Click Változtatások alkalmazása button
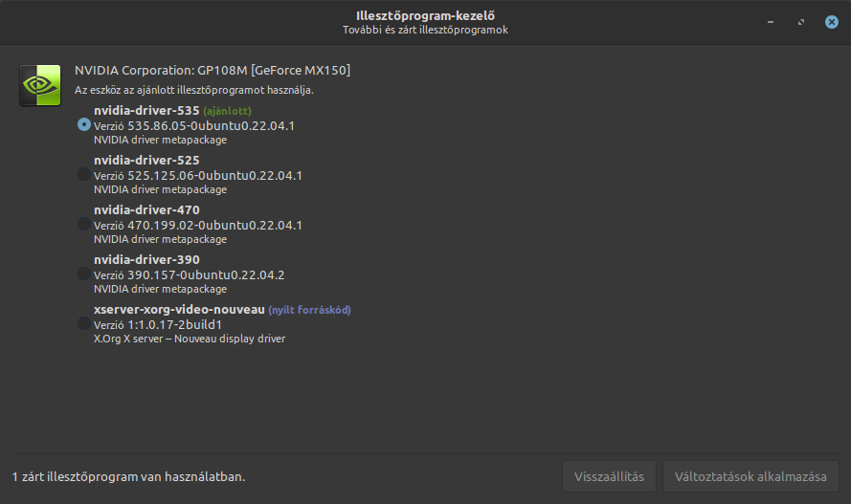The width and height of the screenshot is (851, 504). tap(750, 476)
